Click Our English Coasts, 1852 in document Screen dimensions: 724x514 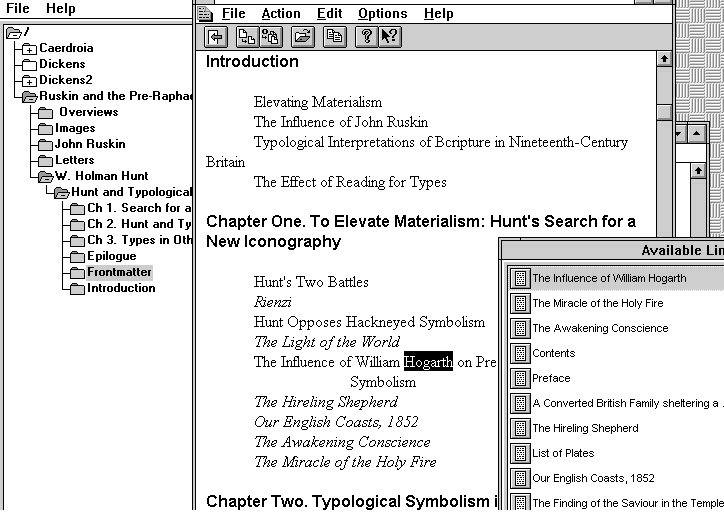coord(336,422)
